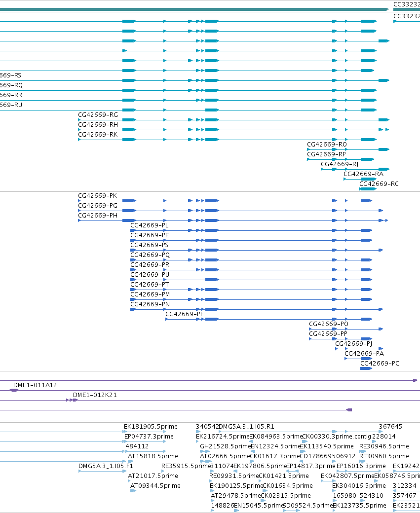Click the CG42669-PE protein label
Image resolution: width=420 pixels, height=513 pixels.
click(x=150, y=235)
